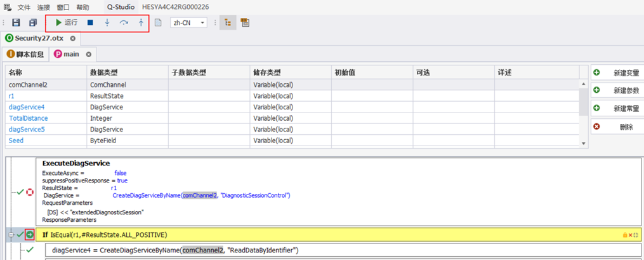Close the Security27.otx tab
The image size is (644, 260).
coord(73,39)
